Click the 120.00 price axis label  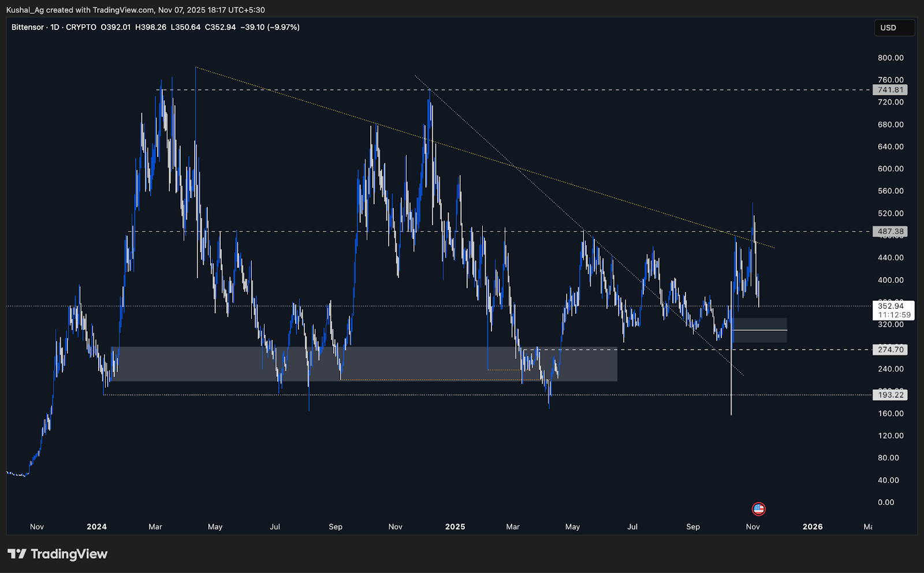point(891,436)
